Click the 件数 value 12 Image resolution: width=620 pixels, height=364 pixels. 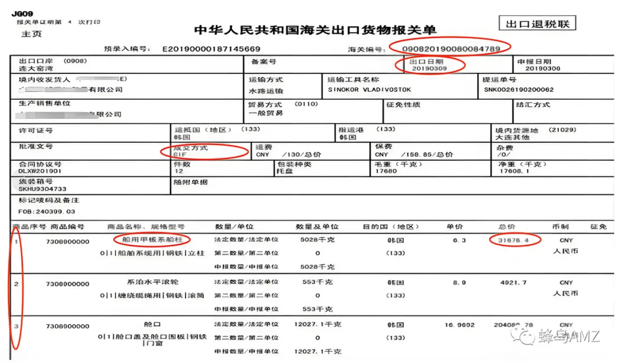(x=179, y=171)
